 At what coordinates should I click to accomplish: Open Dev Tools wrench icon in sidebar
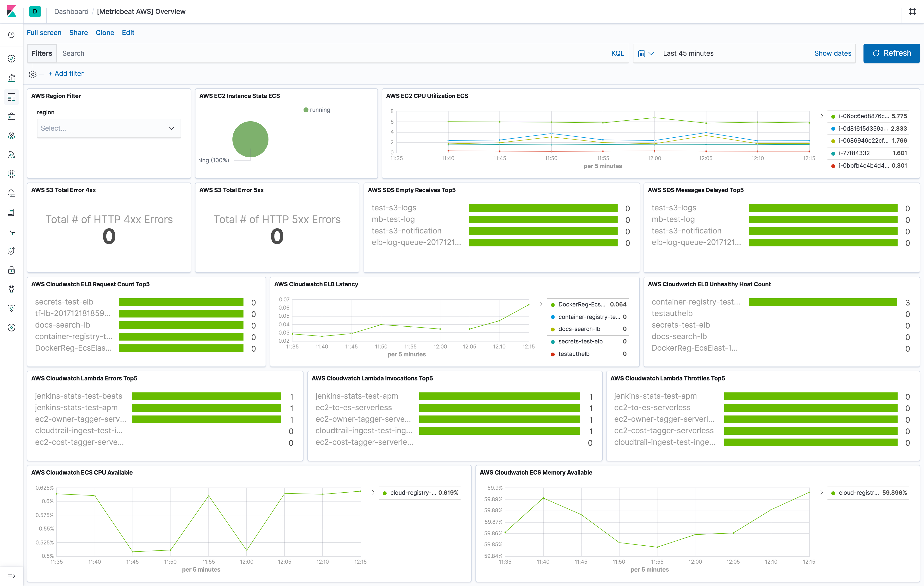12,289
